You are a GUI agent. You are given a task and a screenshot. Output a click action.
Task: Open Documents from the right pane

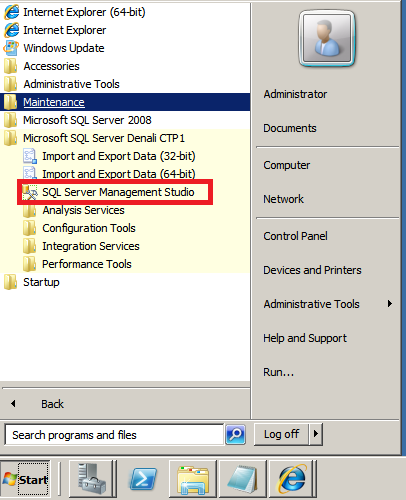pos(290,128)
